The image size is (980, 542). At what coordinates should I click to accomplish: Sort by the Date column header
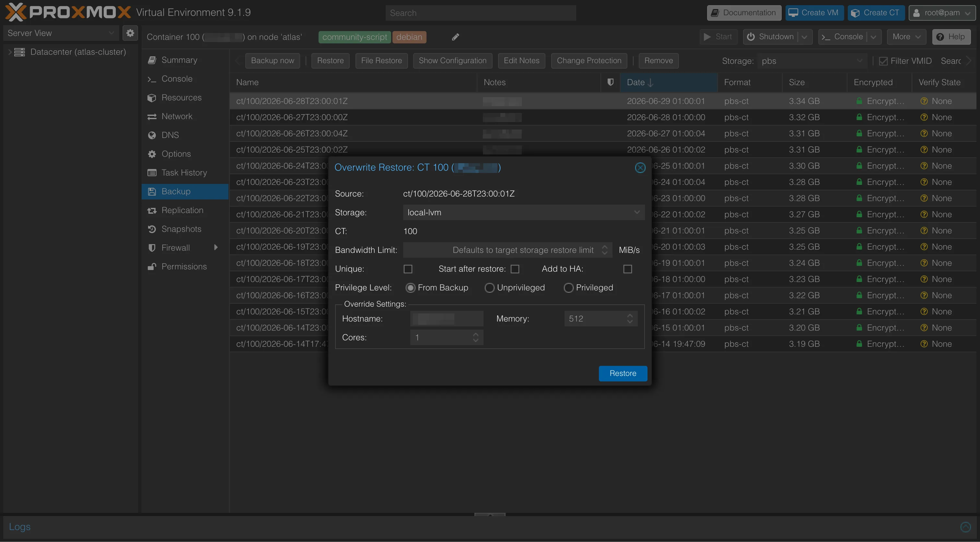pos(669,83)
